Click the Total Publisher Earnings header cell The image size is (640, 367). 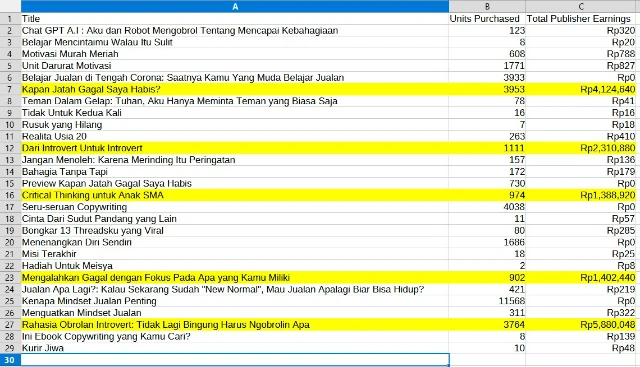582,19
